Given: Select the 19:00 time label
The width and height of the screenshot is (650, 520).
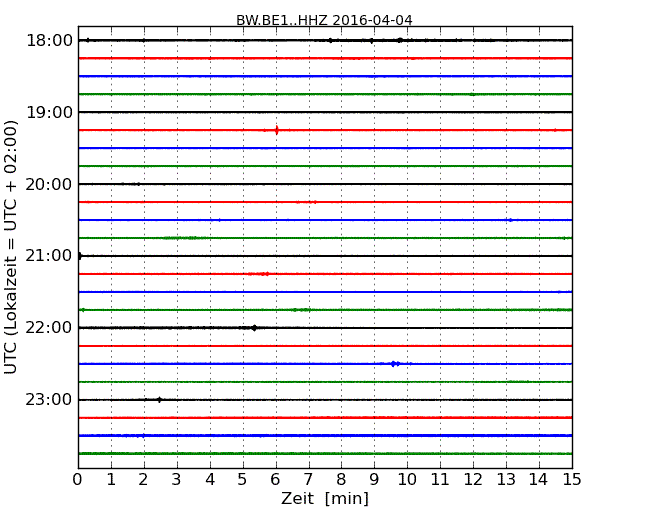Looking at the screenshot, I should 49,112.
